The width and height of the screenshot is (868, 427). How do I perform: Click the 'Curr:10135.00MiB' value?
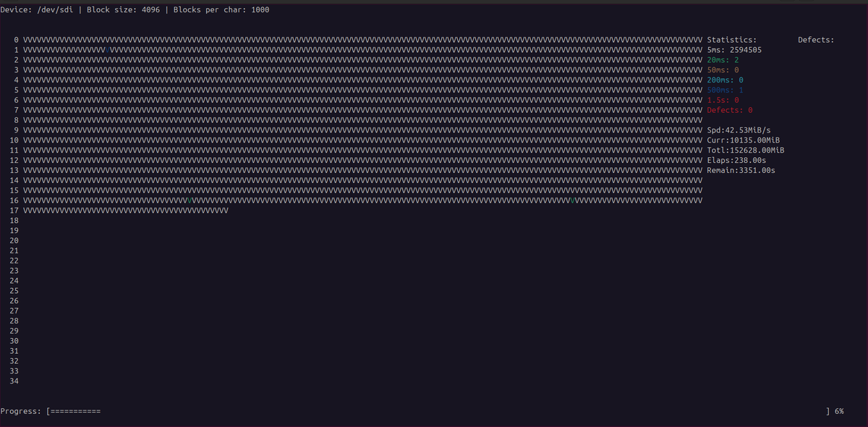click(743, 140)
